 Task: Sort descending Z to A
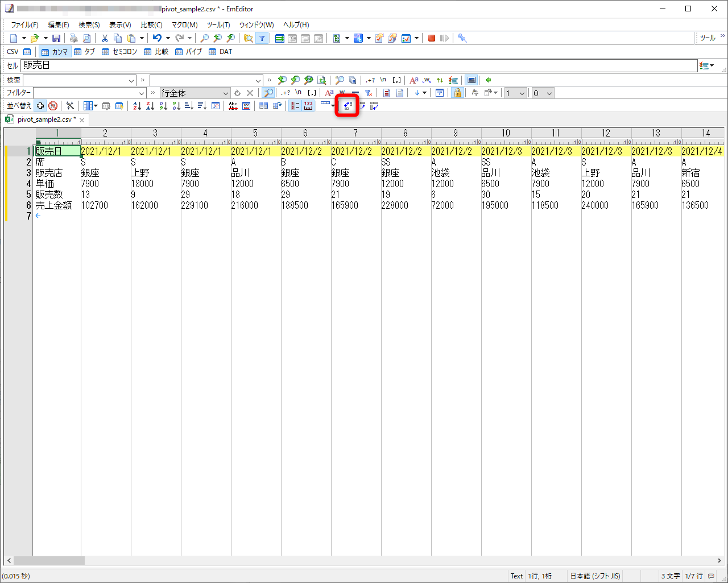click(x=150, y=106)
